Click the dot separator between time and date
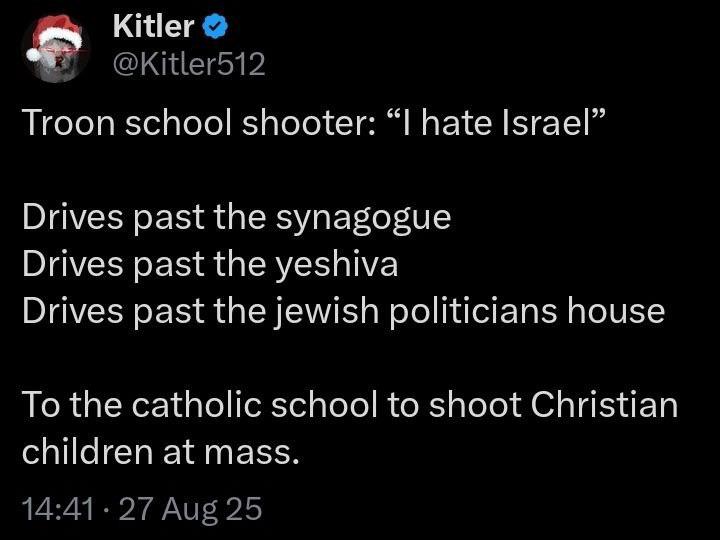This screenshot has height=540, width=720. click(107, 510)
